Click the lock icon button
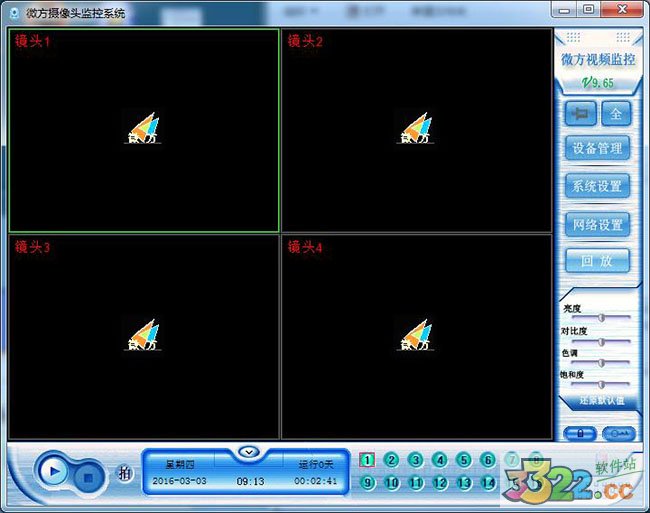Image resolution: width=650 pixels, height=513 pixels. (580, 433)
